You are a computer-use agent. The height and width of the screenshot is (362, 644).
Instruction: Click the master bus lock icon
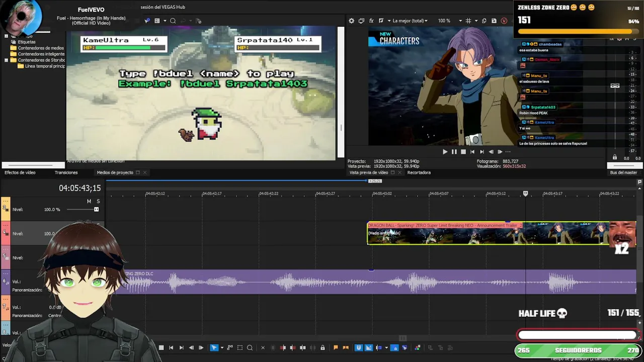click(x=614, y=157)
